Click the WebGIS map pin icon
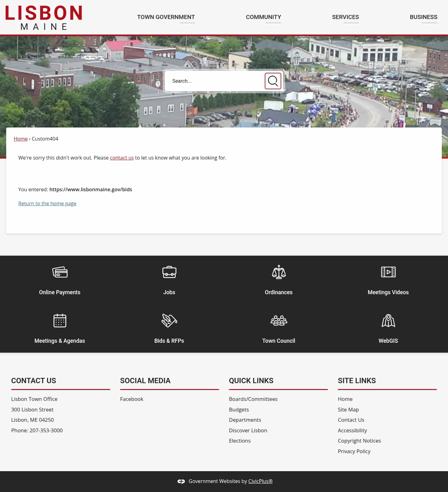The width and height of the screenshot is (448, 492). tap(388, 321)
